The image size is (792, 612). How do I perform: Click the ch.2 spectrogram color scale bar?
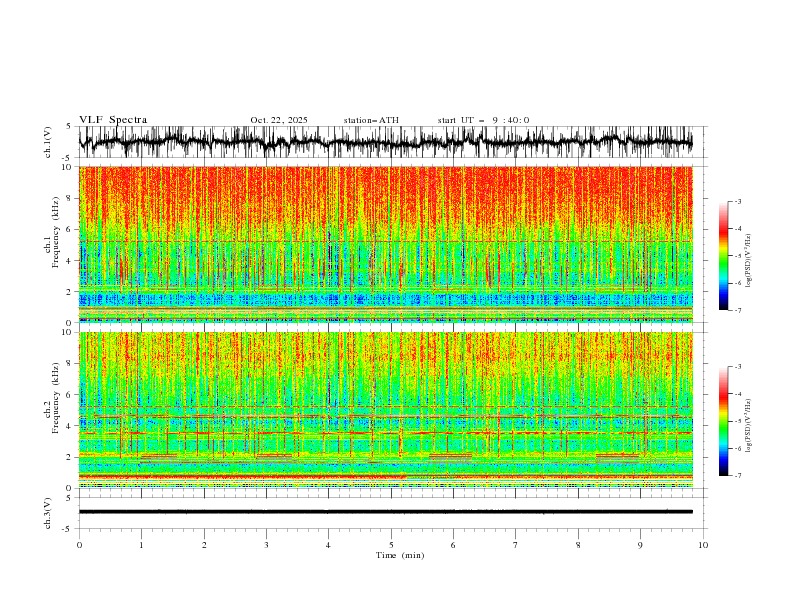pos(723,421)
